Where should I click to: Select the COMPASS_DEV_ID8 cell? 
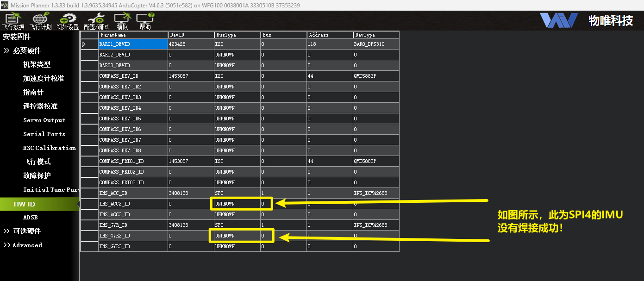133,150
